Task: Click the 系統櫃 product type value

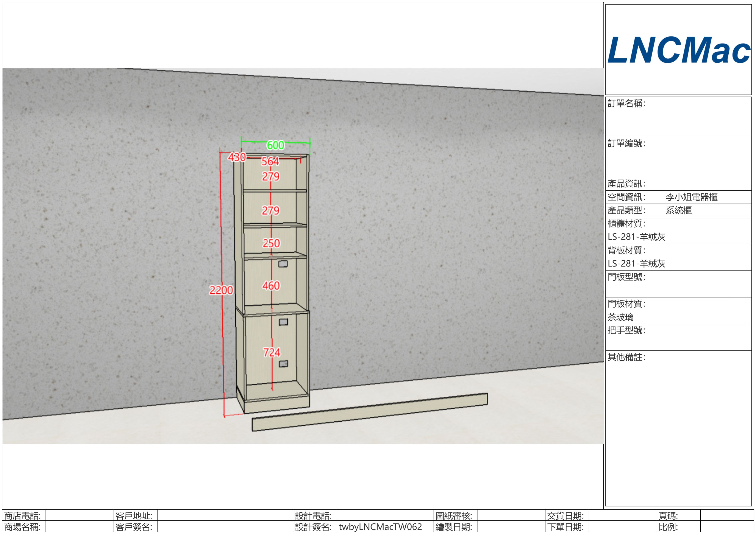Action: coord(679,211)
